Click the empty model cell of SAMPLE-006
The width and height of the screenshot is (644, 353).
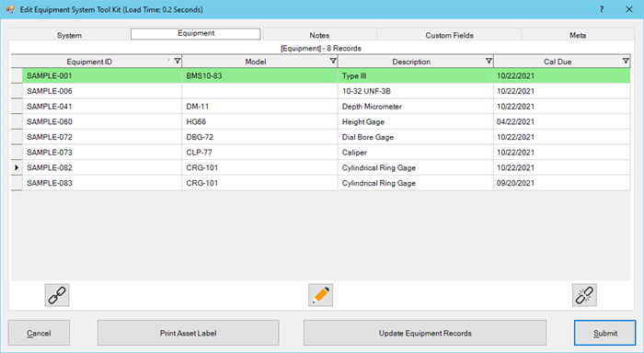[259, 91]
